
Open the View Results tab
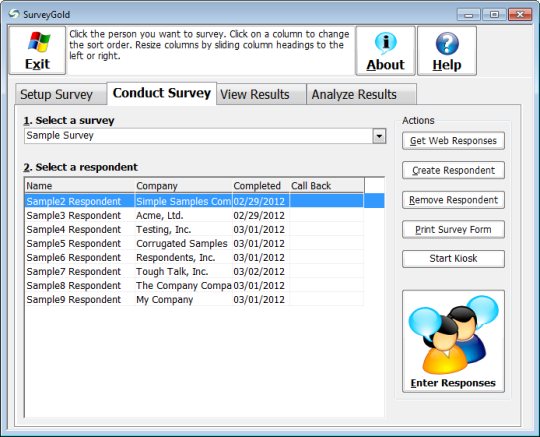click(x=261, y=94)
